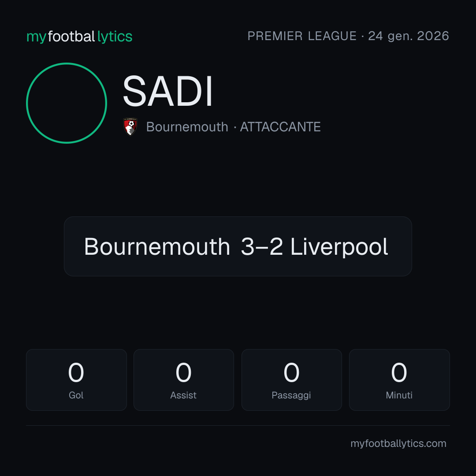Open the myfootballytics logo
Screen dimensions: 476x476
[x=79, y=37]
